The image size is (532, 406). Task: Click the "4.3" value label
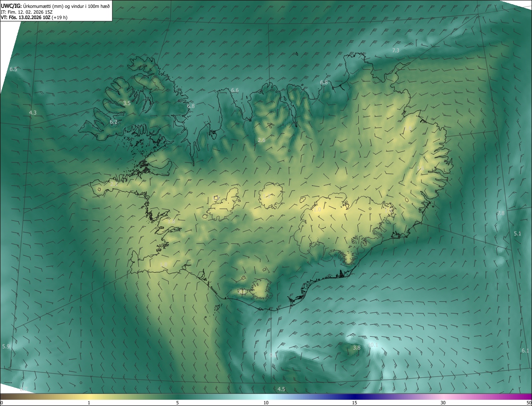[33, 113]
